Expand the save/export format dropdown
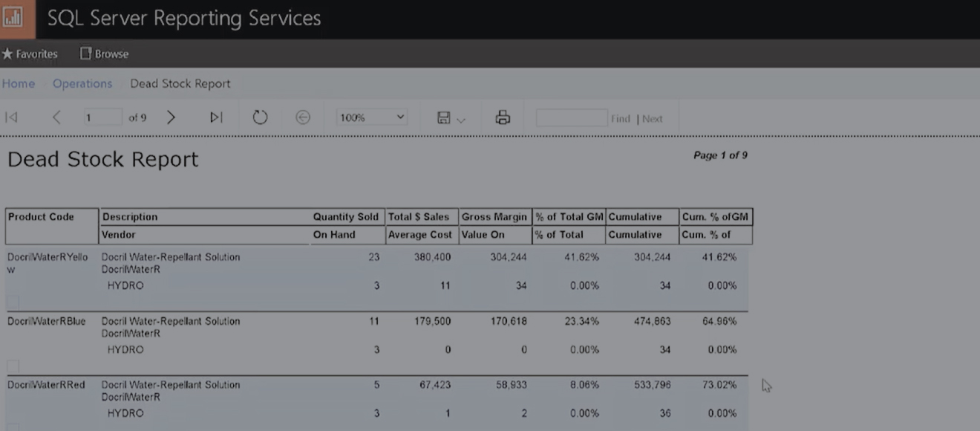The width and height of the screenshot is (980, 431). click(451, 118)
